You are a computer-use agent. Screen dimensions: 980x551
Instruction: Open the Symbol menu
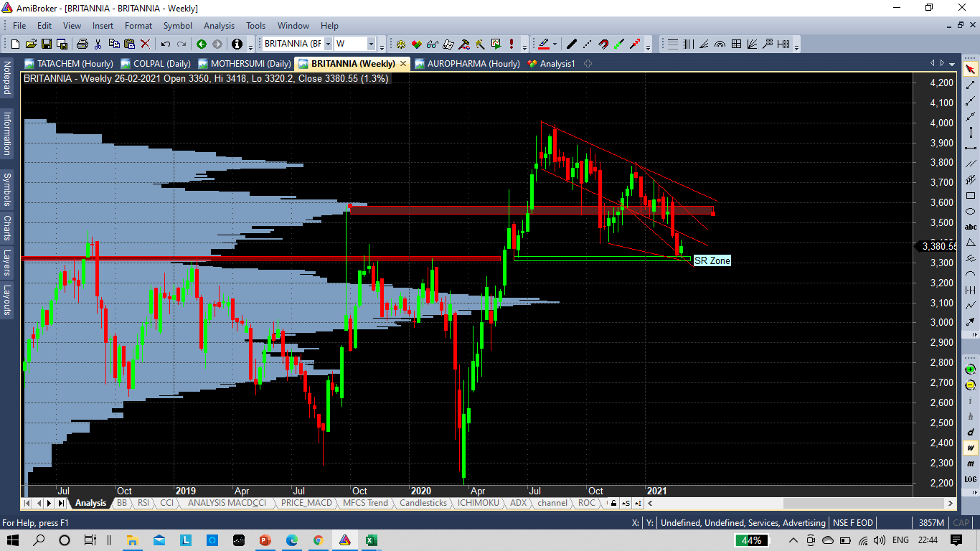pos(177,25)
